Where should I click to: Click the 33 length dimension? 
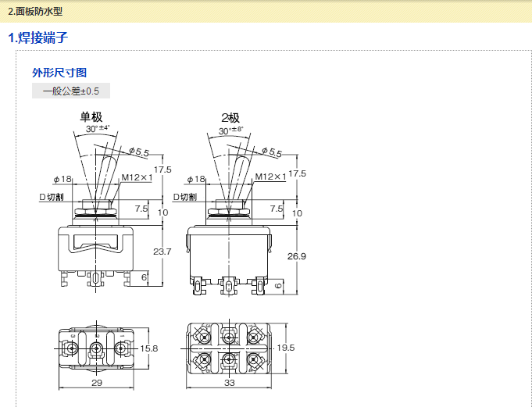pyautogui.click(x=230, y=384)
